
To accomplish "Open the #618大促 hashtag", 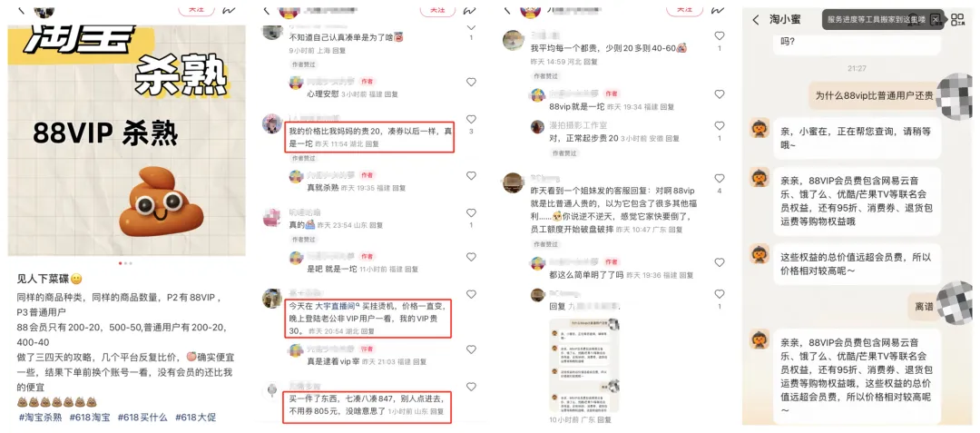I will (x=195, y=418).
